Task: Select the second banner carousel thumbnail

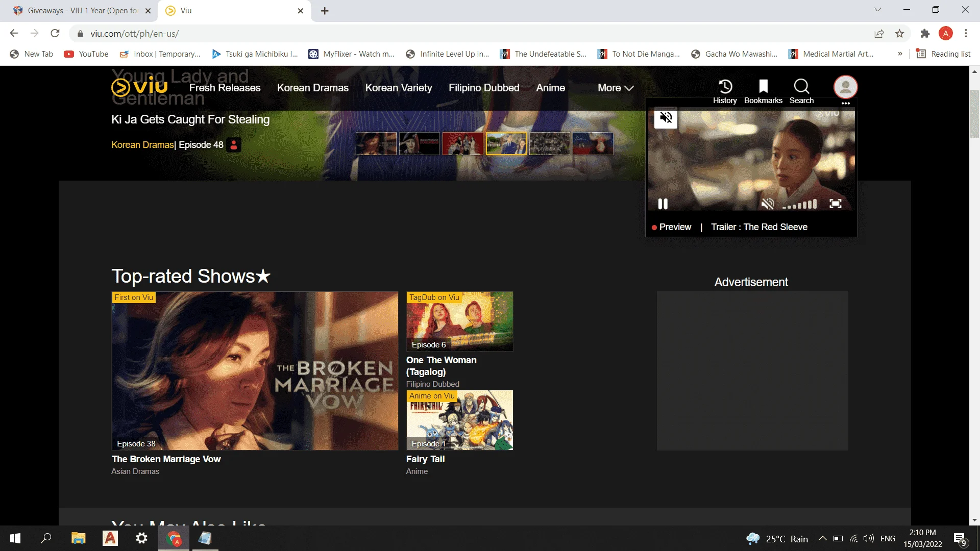Action: point(420,143)
